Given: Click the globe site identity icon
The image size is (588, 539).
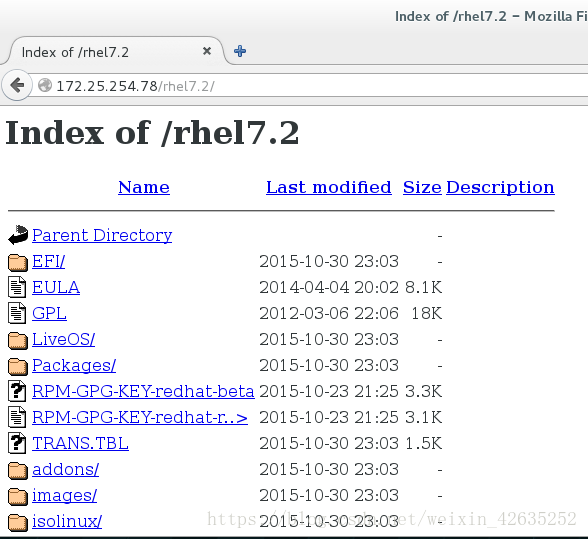Looking at the screenshot, I should point(45,85).
